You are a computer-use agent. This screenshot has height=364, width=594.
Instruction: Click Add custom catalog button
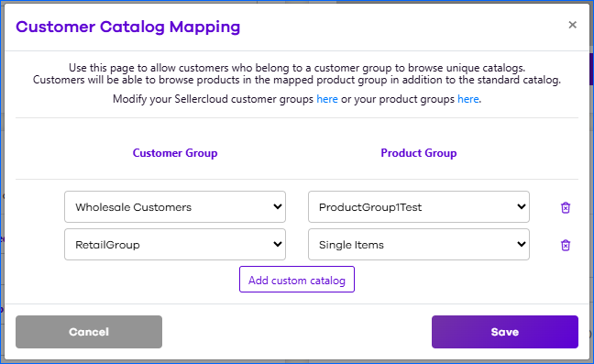coord(297,280)
